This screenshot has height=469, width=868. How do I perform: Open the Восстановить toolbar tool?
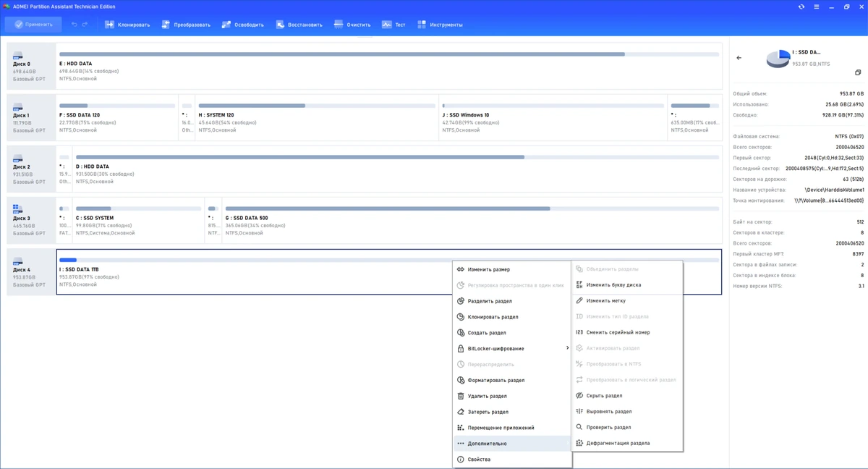coord(299,25)
